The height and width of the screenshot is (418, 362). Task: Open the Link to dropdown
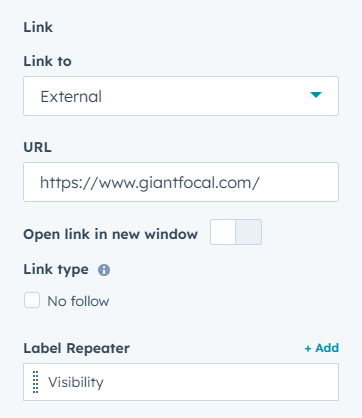coord(181,96)
